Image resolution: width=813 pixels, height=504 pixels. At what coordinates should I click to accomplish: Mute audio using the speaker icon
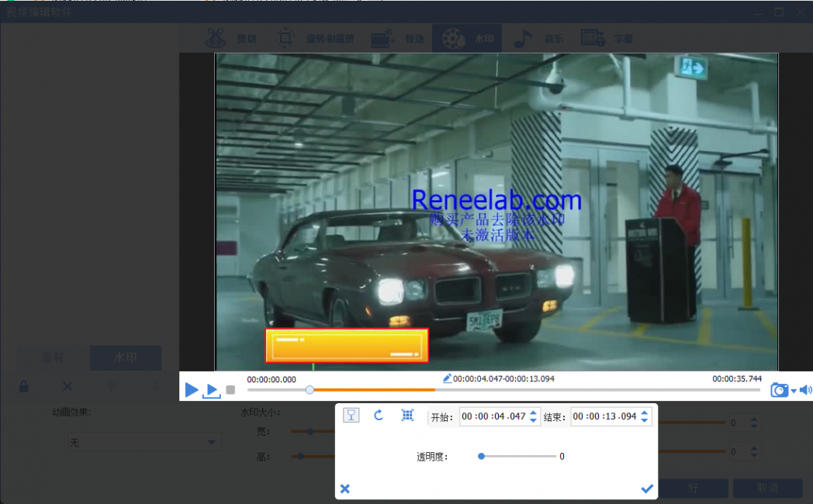pos(806,389)
